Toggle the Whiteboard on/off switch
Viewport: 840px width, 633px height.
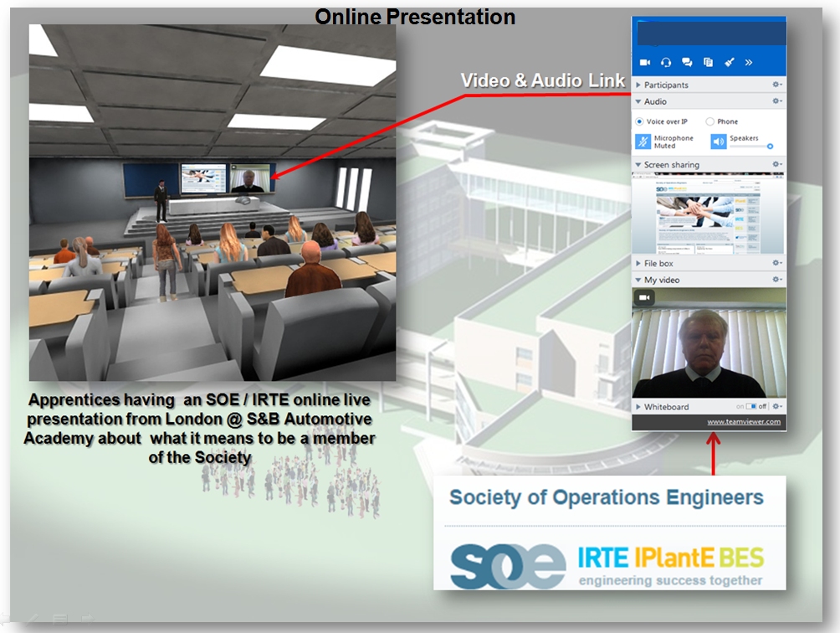(751, 406)
